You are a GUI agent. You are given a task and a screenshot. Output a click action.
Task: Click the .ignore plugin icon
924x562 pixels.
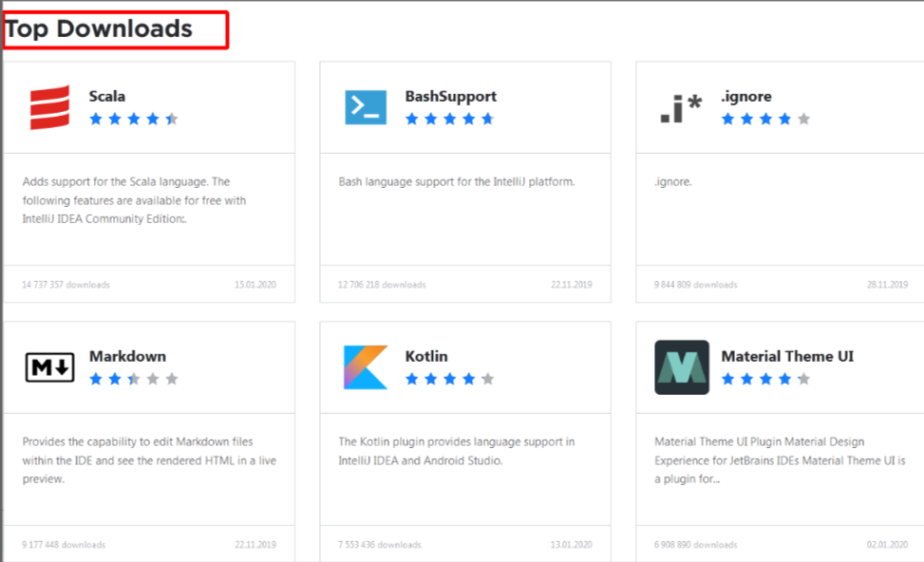[681, 108]
